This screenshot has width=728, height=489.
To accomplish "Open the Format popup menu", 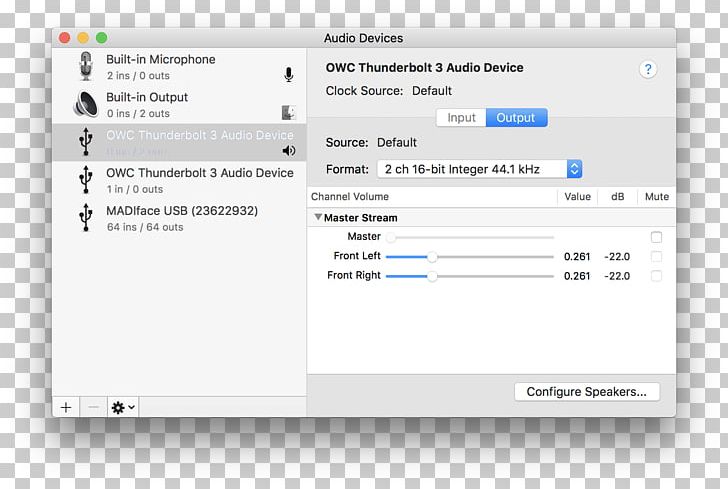I will pos(480,169).
